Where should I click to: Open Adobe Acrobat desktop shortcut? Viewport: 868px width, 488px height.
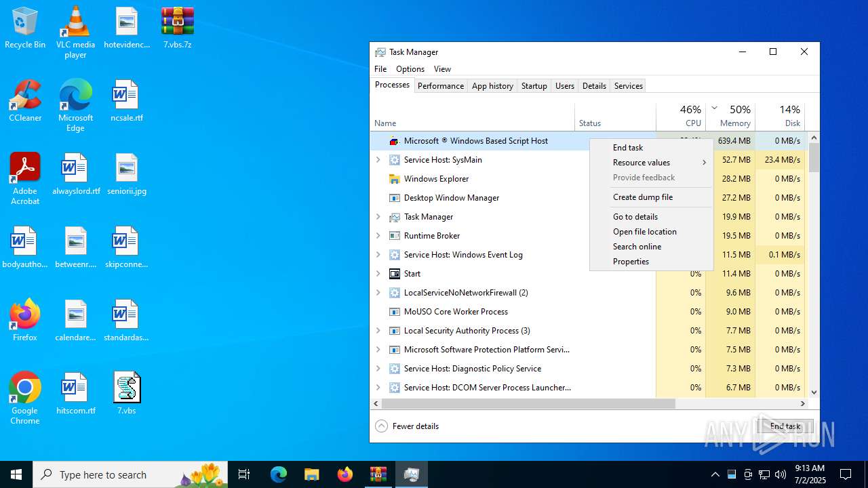pos(25,179)
